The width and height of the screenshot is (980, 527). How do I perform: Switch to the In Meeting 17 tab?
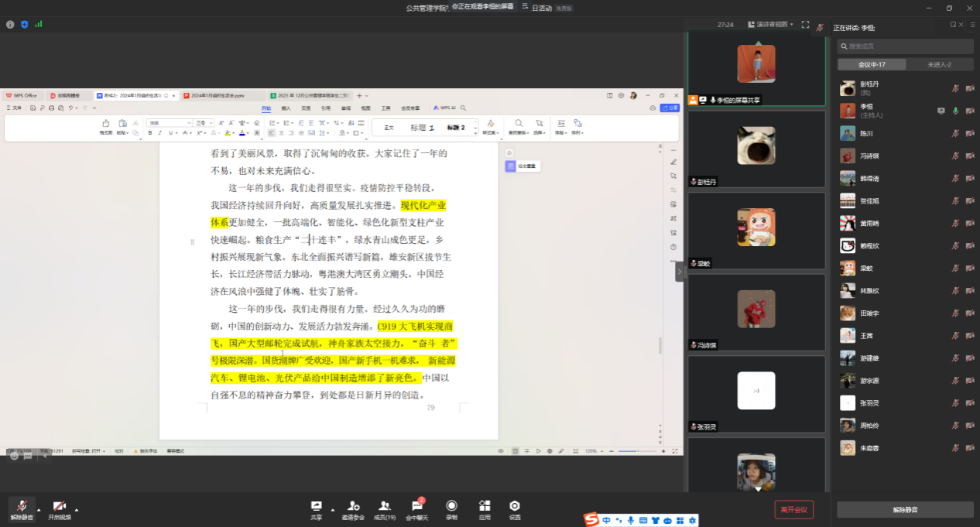[x=872, y=64]
